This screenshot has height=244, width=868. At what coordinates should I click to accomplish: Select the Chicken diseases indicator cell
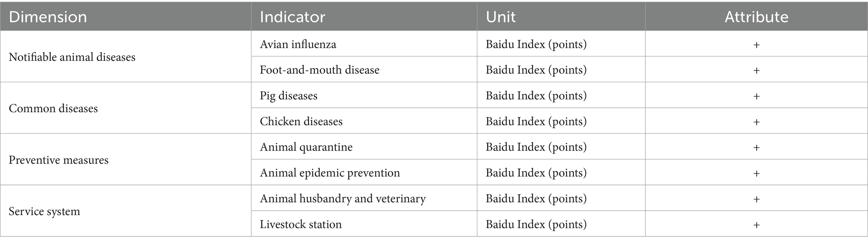coord(301,122)
